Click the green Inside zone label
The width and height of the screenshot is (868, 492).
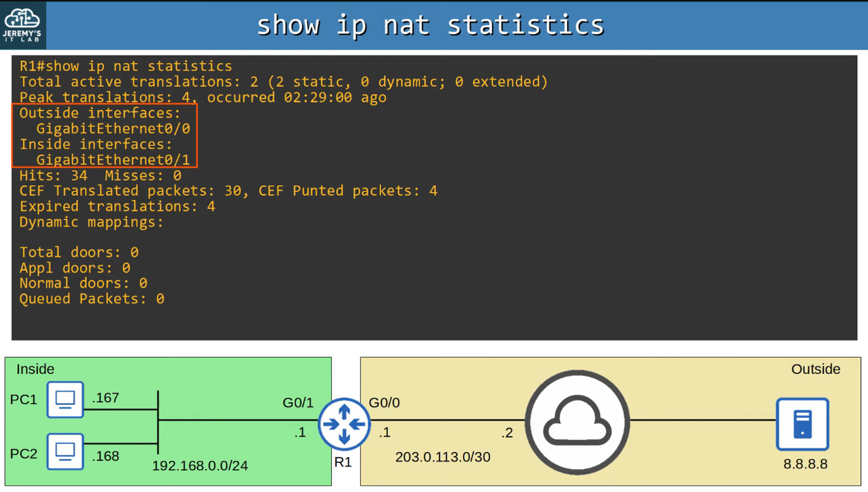coord(35,369)
